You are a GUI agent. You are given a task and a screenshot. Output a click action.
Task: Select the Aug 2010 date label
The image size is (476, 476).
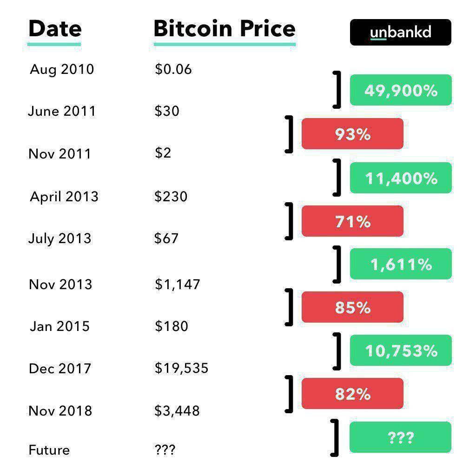pos(62,69)
